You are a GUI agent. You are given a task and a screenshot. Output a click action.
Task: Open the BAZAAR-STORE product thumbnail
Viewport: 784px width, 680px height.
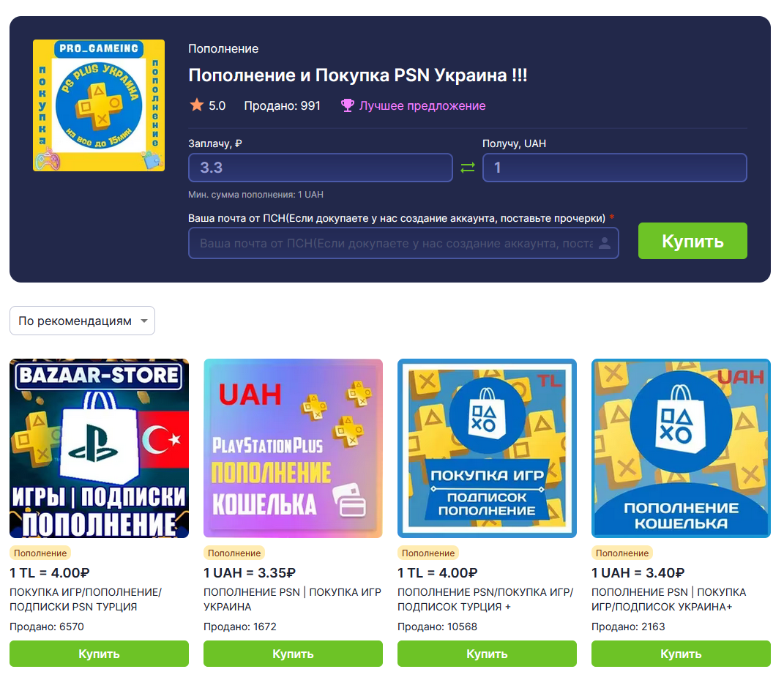99,449
